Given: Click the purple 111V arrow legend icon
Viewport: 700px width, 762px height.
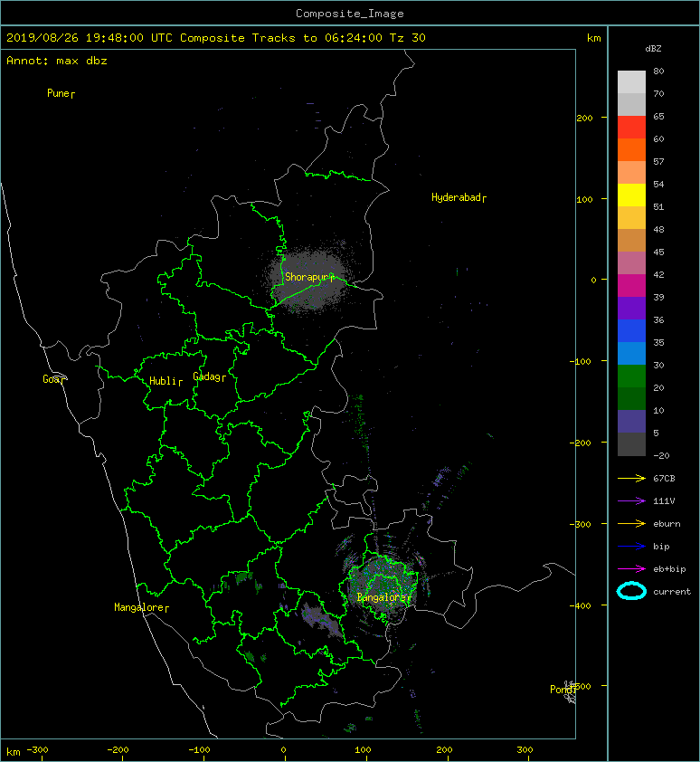Looking at the screenshot, I should [631, 501].
